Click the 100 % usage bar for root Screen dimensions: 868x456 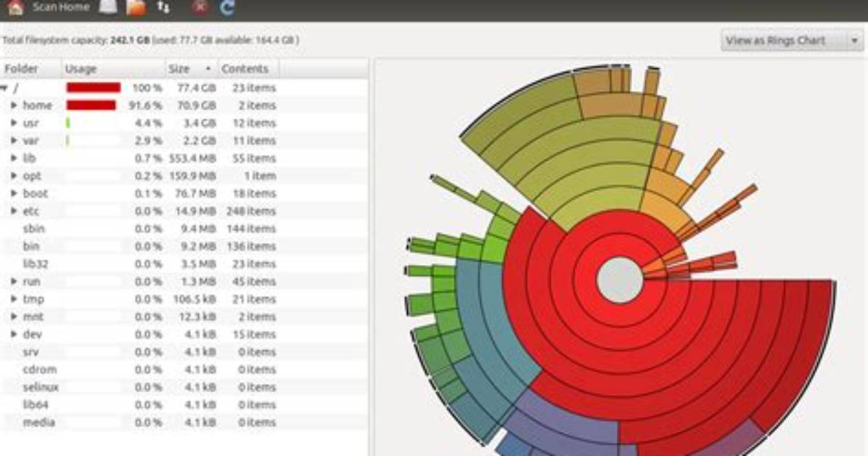[x=94, y=88]
